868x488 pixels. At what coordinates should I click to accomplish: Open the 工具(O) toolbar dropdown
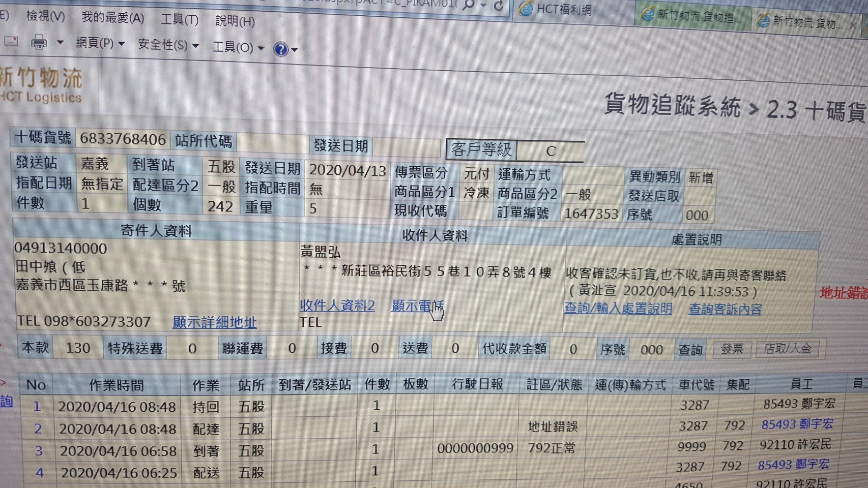[238, 47]
